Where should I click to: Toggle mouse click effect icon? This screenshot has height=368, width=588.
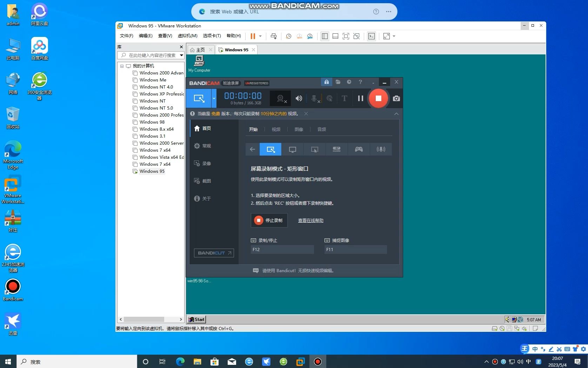[x=329, y=98]
